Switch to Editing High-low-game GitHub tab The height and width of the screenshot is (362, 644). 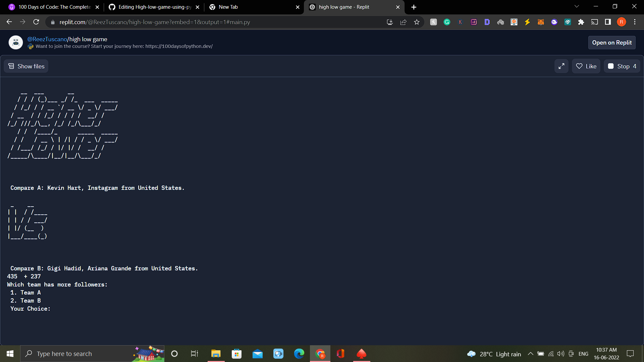154,7
